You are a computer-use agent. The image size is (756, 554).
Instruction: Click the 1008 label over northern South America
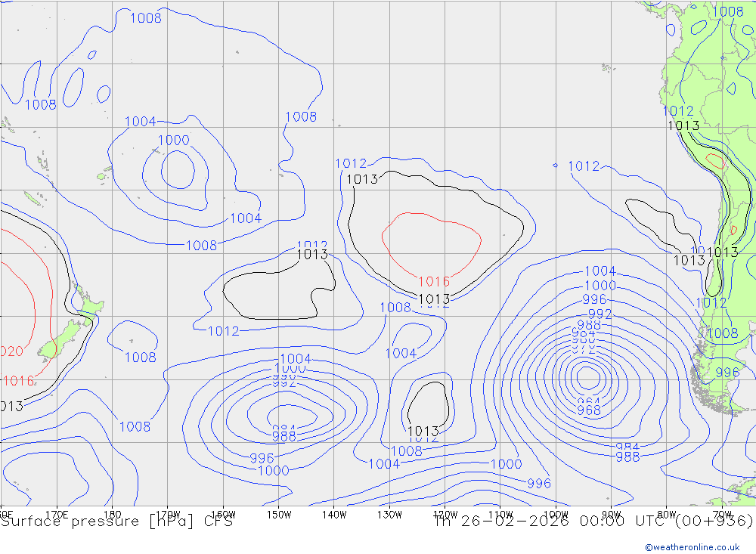pyautogui.click(x=728, y=11)
